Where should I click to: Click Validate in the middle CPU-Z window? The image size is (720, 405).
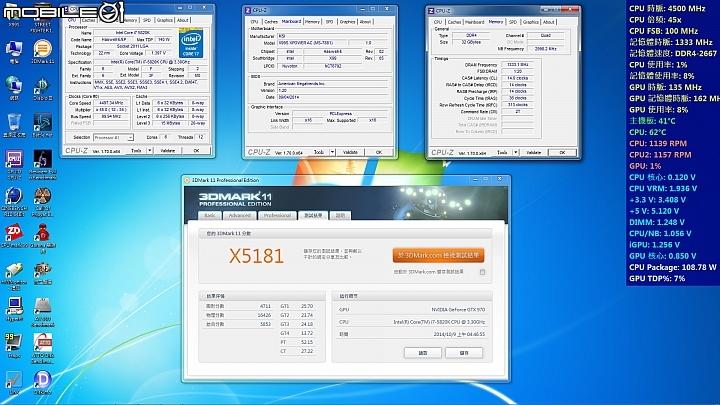coord(350,152)
